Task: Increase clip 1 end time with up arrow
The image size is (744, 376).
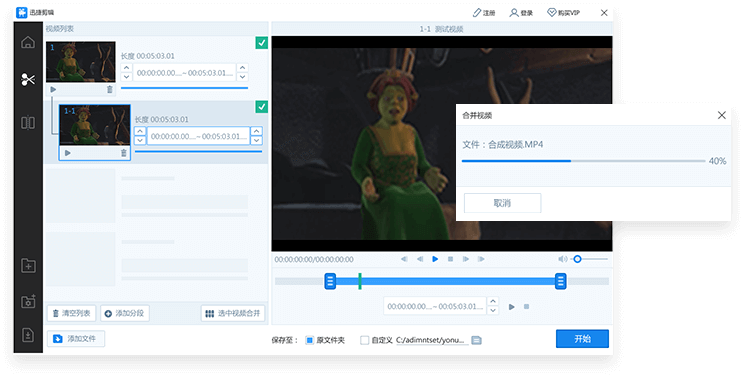Action: click(x=242, y=68)
